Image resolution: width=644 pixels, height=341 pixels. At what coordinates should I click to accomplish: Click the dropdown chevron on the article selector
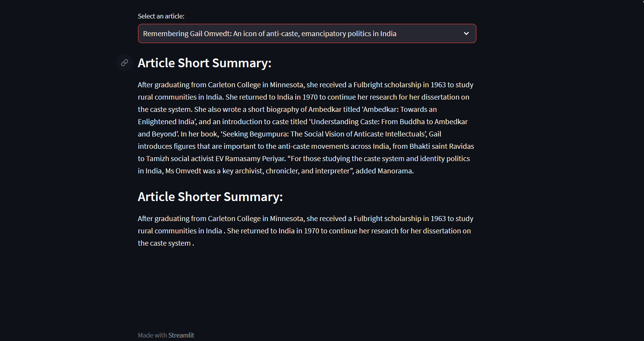coord(466,33)
